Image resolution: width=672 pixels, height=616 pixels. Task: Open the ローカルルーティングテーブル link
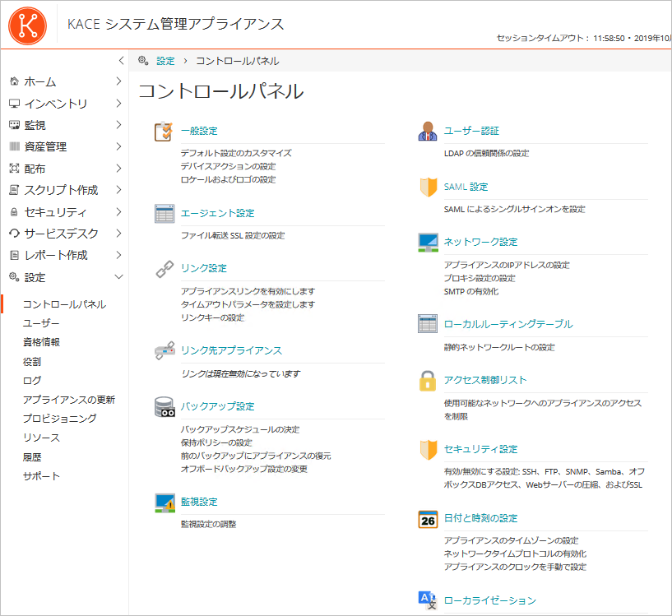pos(508,324)
